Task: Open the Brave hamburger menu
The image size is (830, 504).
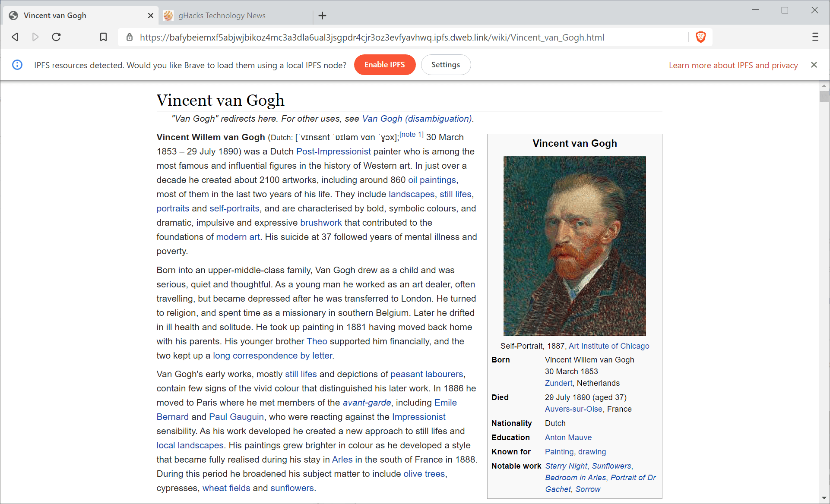Action: 815,37
